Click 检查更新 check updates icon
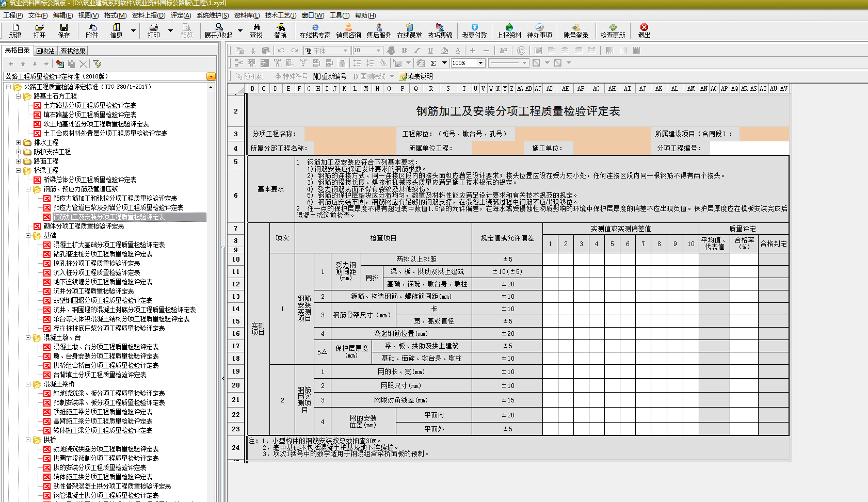The image size is (868, 502). [x=613, y=31]
